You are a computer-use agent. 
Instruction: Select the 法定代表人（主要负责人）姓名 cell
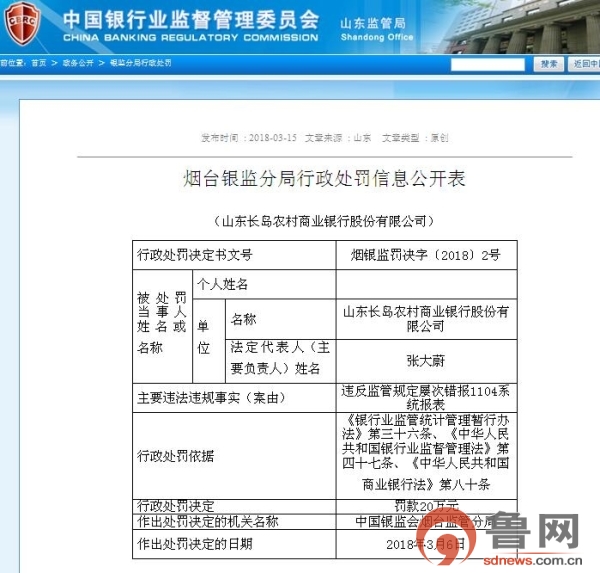point(280,361)
